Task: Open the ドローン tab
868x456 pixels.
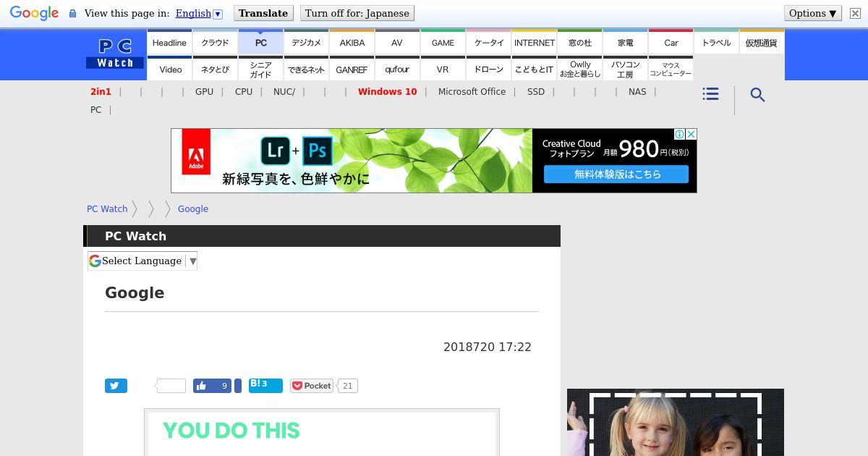Action: (488, 69)
